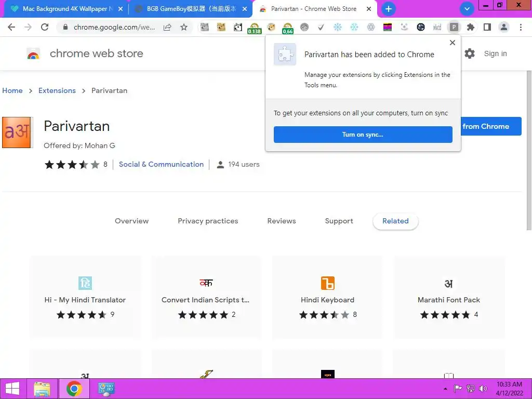Open the Hi - My Hindi Translator card

tap(85, 297)
